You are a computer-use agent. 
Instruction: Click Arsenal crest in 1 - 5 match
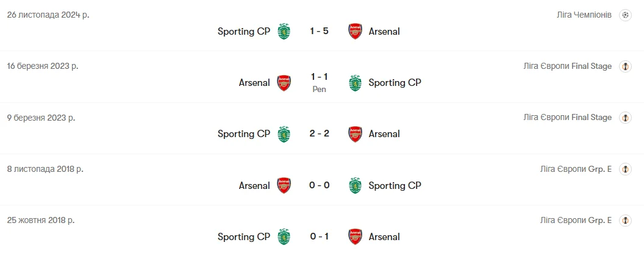pos(355,31)
